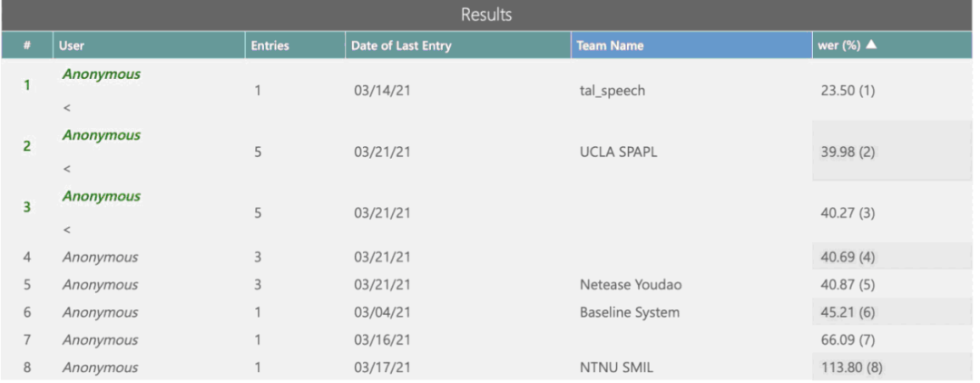Click the '<' symbol under the rank 2 user
The height and width of the screenshot is (383, 980).
point(67,170)
